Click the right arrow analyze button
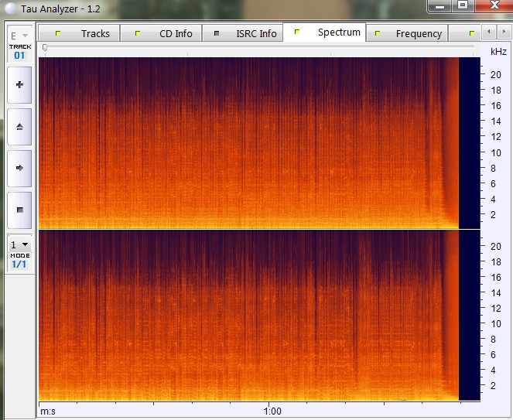513x420 pixels. point(19,168)
